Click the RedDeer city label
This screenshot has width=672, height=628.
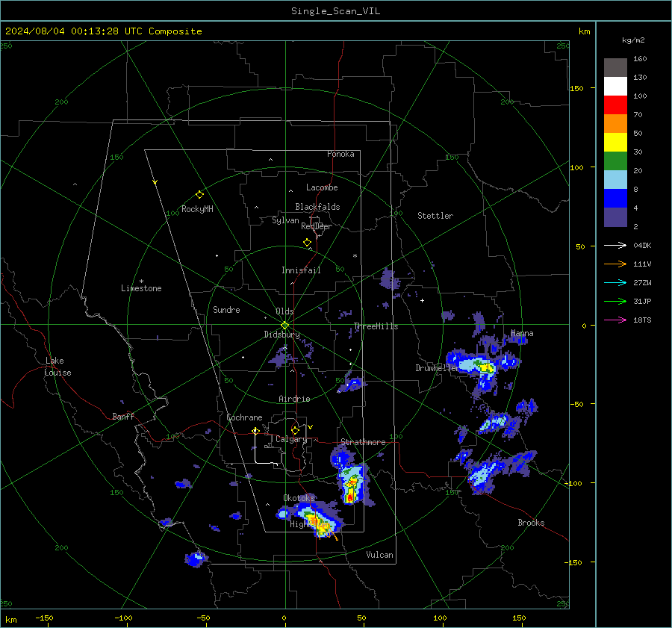tap(317, 226)
